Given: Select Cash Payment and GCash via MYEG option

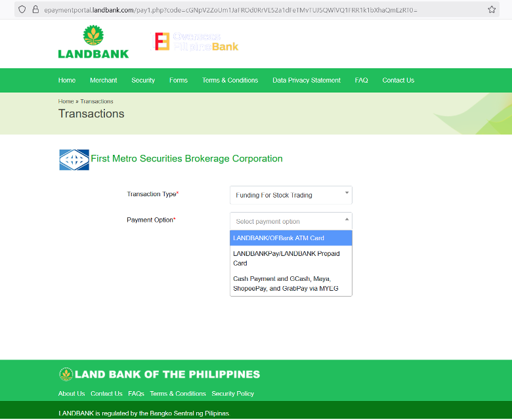Looking at the screenshot, I should pyautogui.click(x=291, y=283).
